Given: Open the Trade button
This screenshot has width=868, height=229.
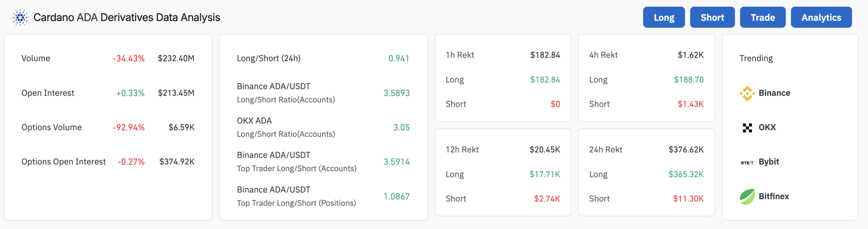Looking at the screenshot, I should pyautogui.click(x=763, y=17).
